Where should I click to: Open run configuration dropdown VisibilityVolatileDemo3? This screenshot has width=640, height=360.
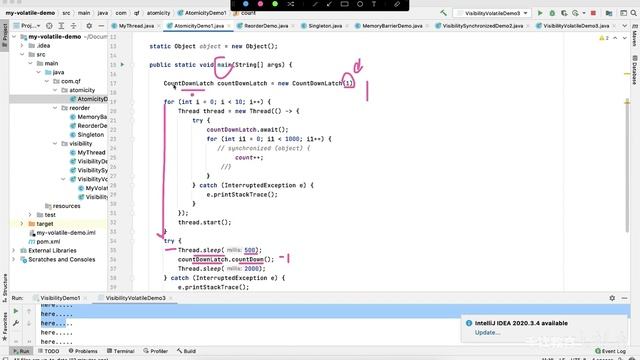tap(492, 13)
